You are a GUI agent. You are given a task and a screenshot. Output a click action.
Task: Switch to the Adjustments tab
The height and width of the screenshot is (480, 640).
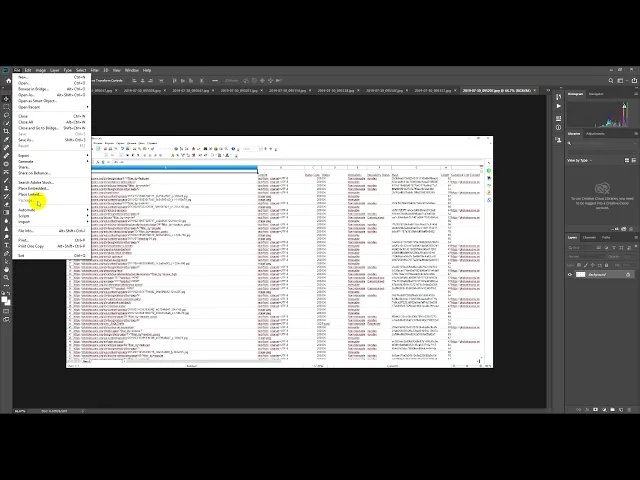tap(595, 133)
